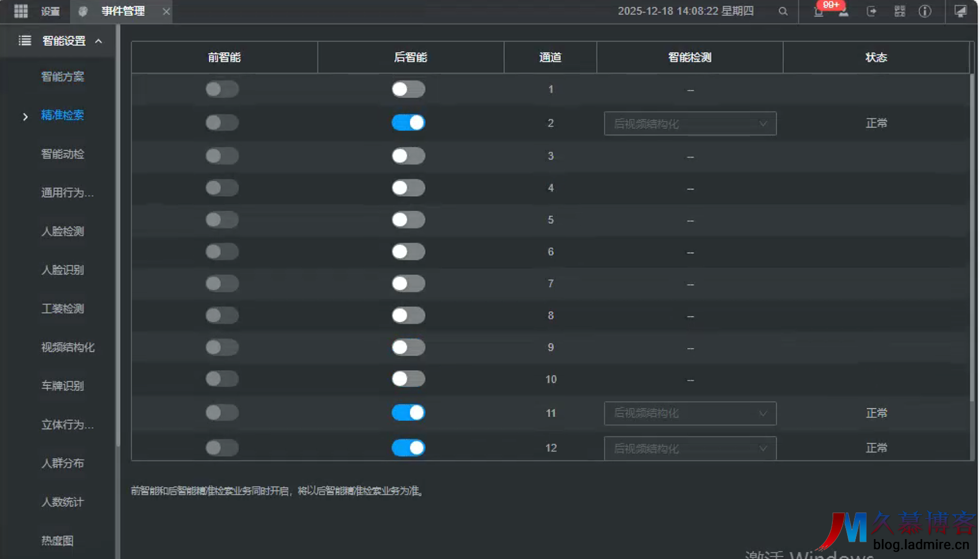This screenshot has height=559, width=980.
Task: Click the list icon beside 智能设置
Action: pyautogui.click(x=25, y=40)
